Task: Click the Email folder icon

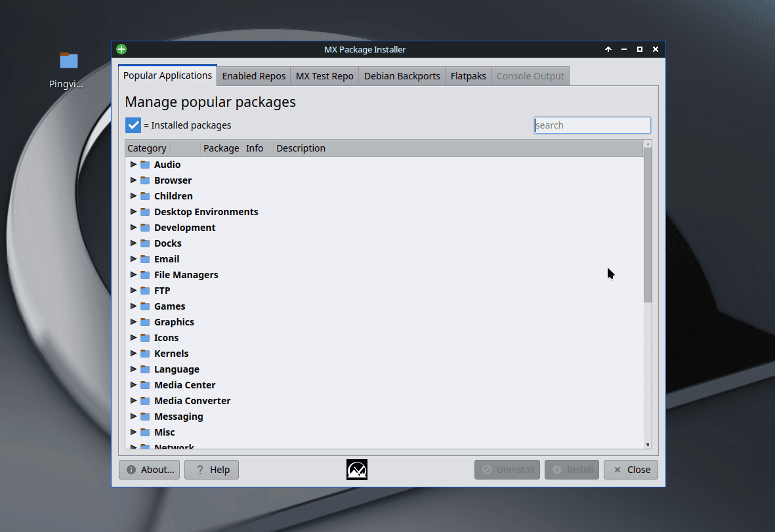Action: 145,259
